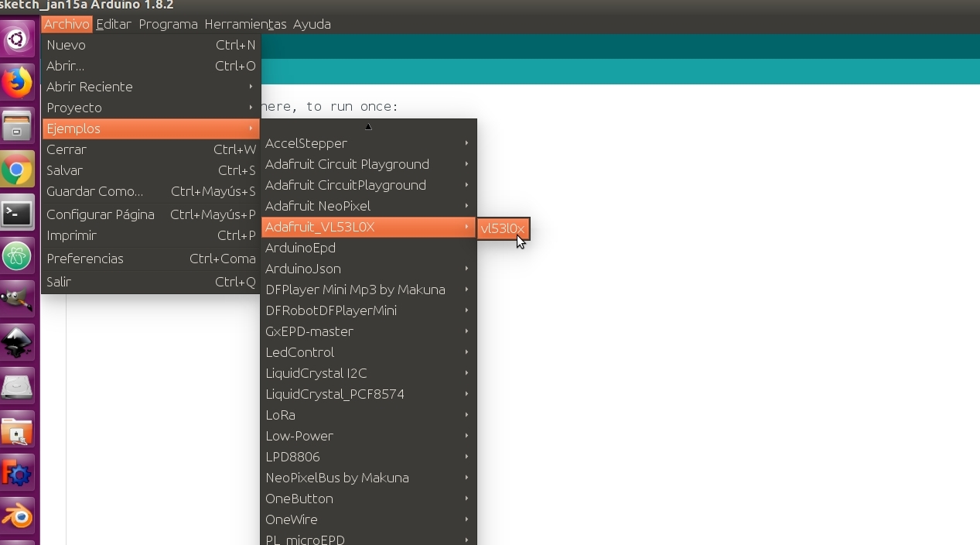980x545 pixels.
Task: Click the scroll-up arrow of examples list
Action: [368, 126]
